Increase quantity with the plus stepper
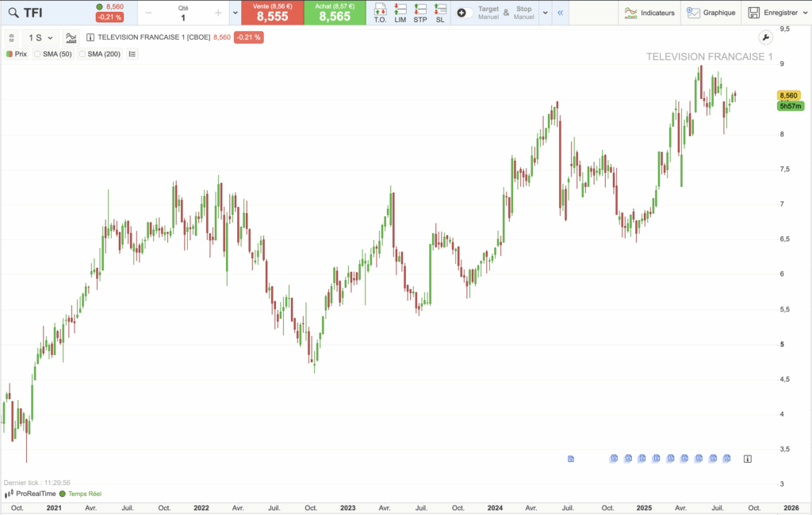Screen dimensions: 812x515 click(218, 13)
